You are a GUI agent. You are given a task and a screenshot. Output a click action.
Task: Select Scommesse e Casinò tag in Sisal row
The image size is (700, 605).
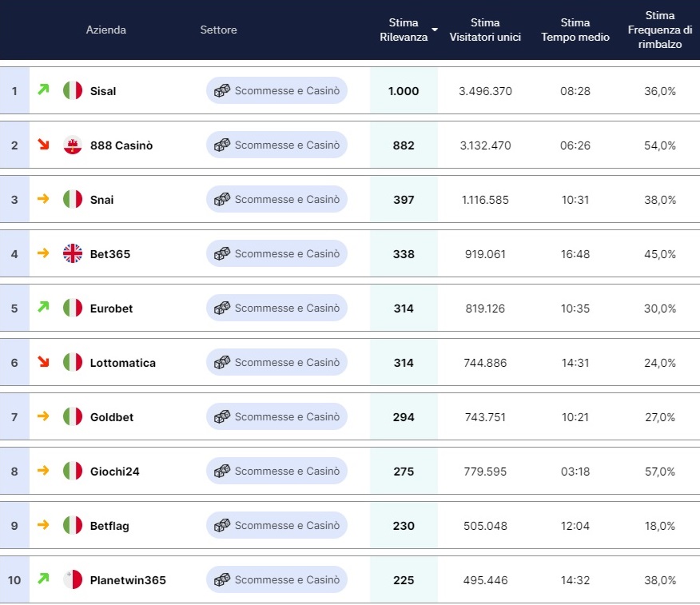[277, 91]
